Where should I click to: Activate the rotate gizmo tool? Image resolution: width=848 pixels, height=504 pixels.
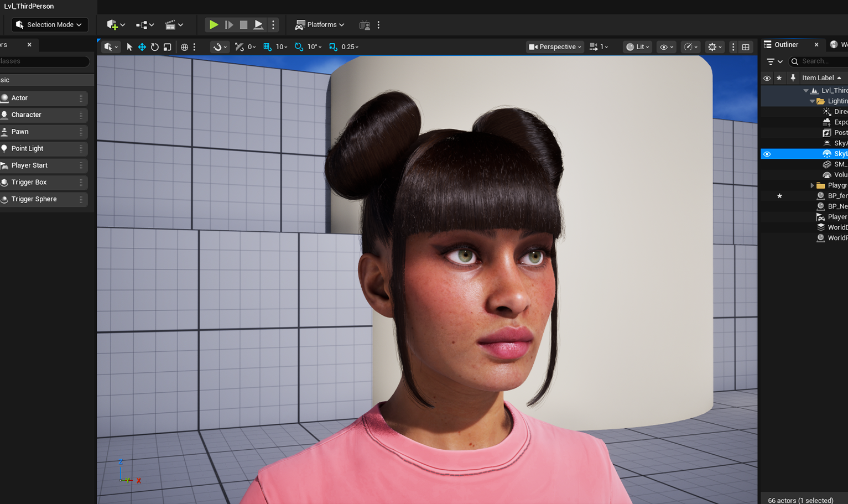(x=155, y=47)
